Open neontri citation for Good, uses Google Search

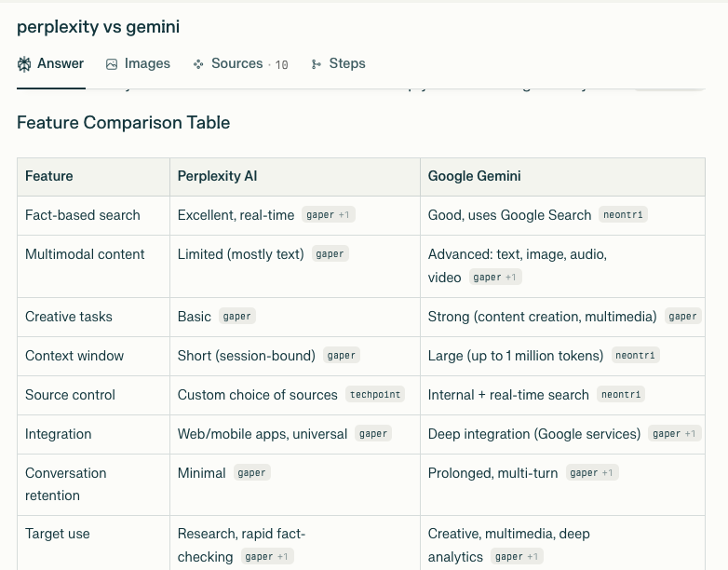623,214
